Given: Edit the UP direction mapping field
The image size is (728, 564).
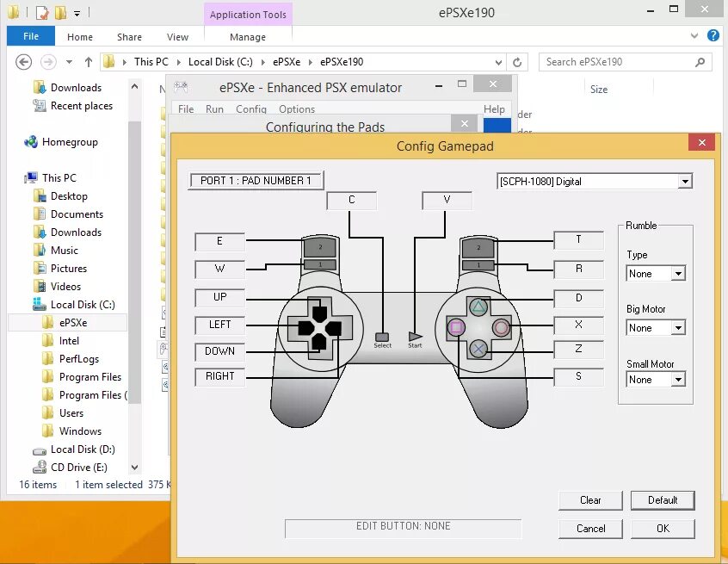Looking at the screenshot, I should tap(219, 297).
